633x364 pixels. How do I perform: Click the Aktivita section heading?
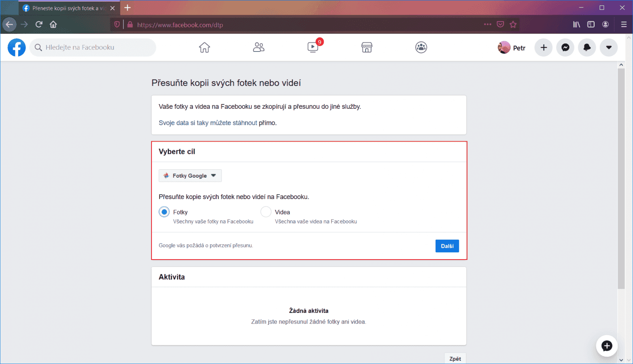point(172,277)
